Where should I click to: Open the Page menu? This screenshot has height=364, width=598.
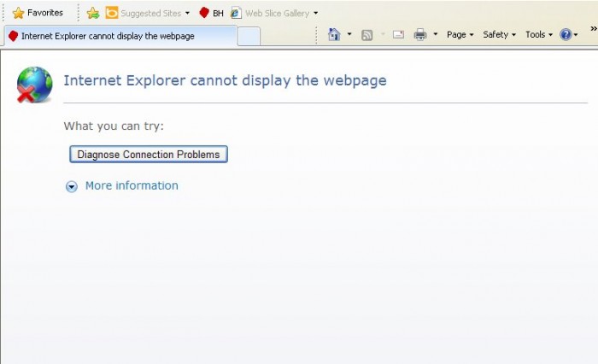pos(460,35)
